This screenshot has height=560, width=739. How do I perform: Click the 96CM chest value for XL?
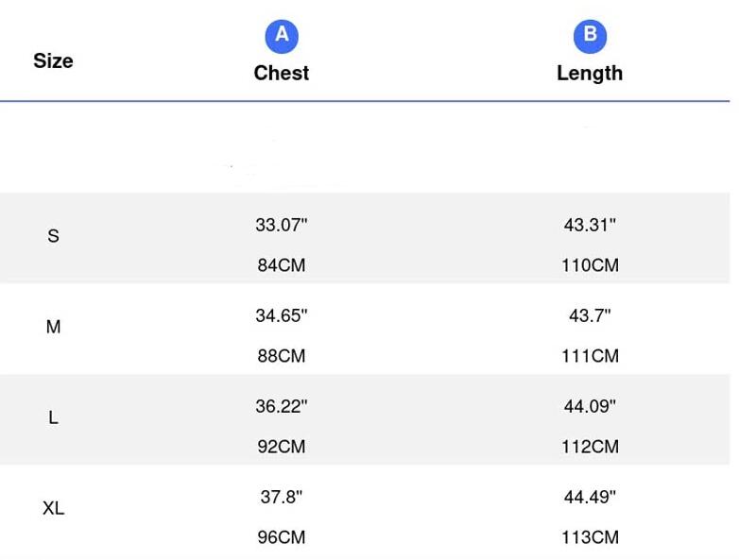282,537
